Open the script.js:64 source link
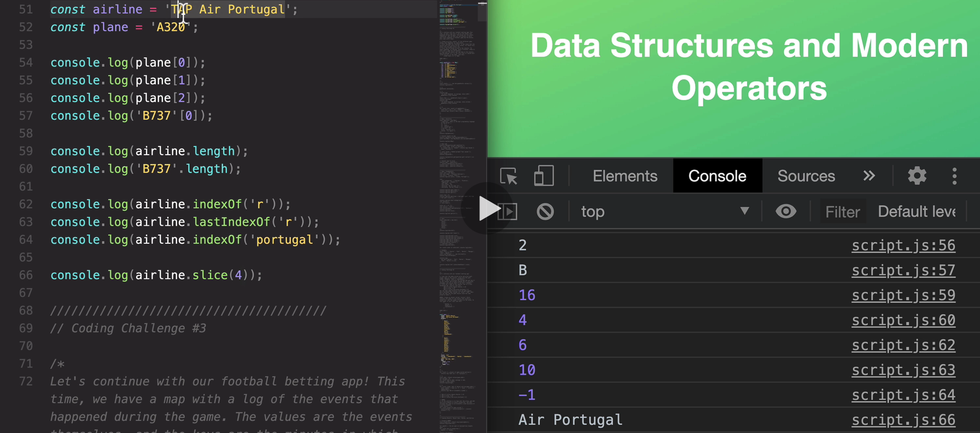 point(903,395)
